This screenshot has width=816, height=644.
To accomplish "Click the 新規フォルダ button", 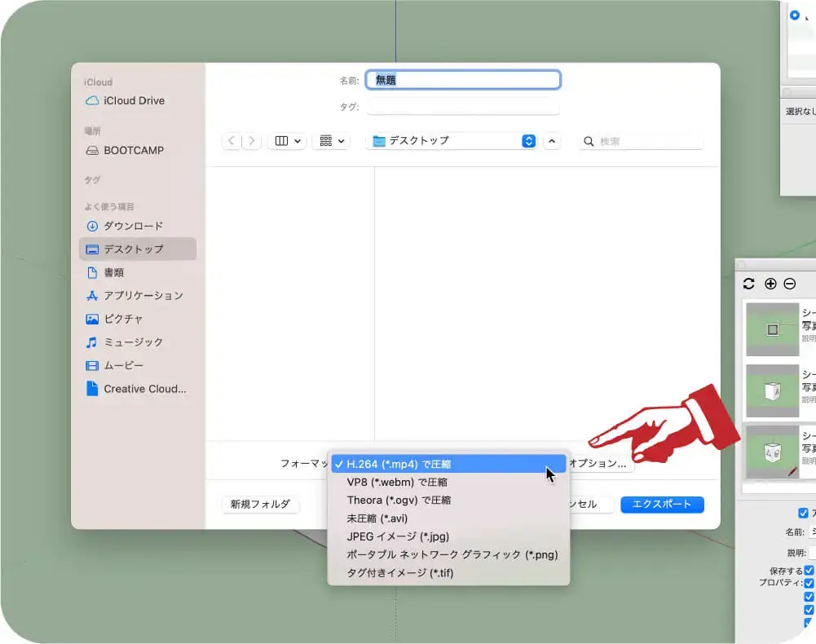I will (x=260, y=505).
